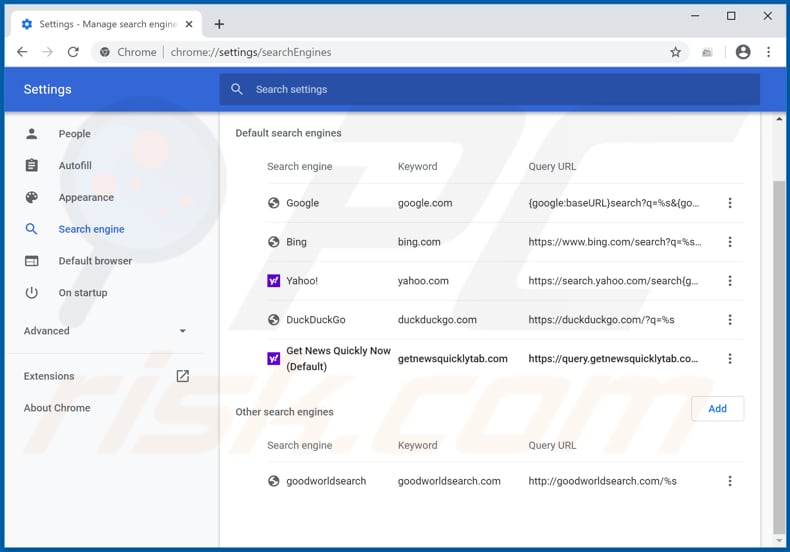The image size is (790, 552).
Task: Open the Autofill settings section
Action: [x=75, y=166]
